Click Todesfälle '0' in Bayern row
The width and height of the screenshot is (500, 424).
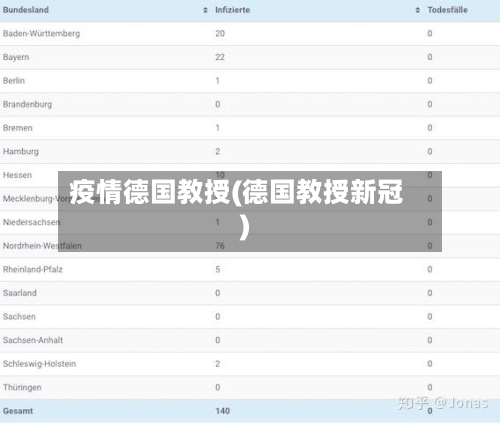(430, 57)
